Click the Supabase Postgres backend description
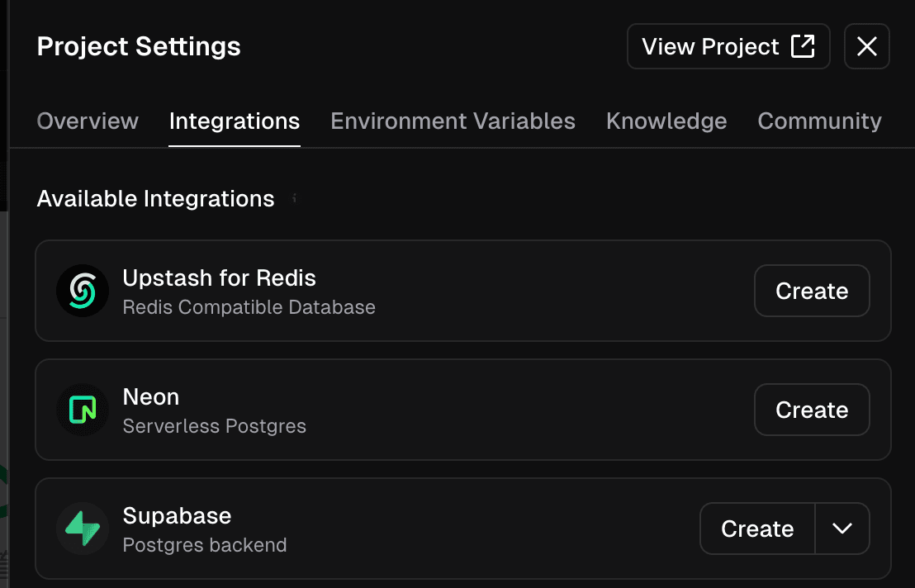The image size is (915, 588). 205,545
